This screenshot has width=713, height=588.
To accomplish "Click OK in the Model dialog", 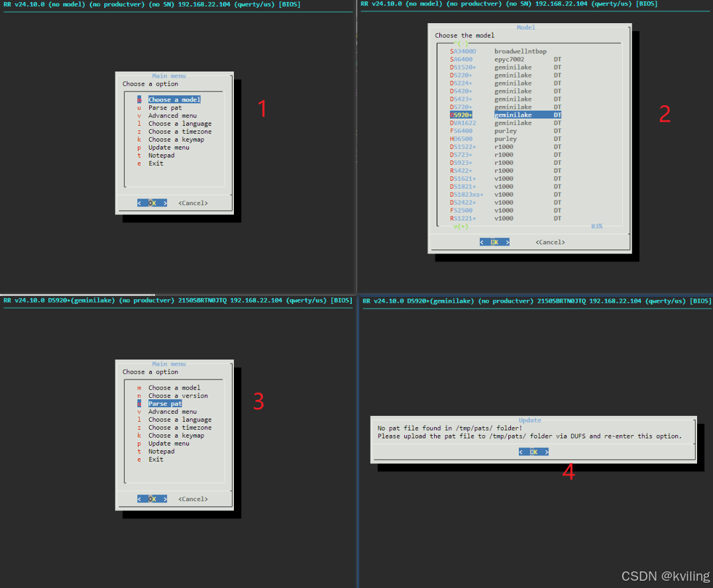I will pyautogui.click(x=494, y=242).
